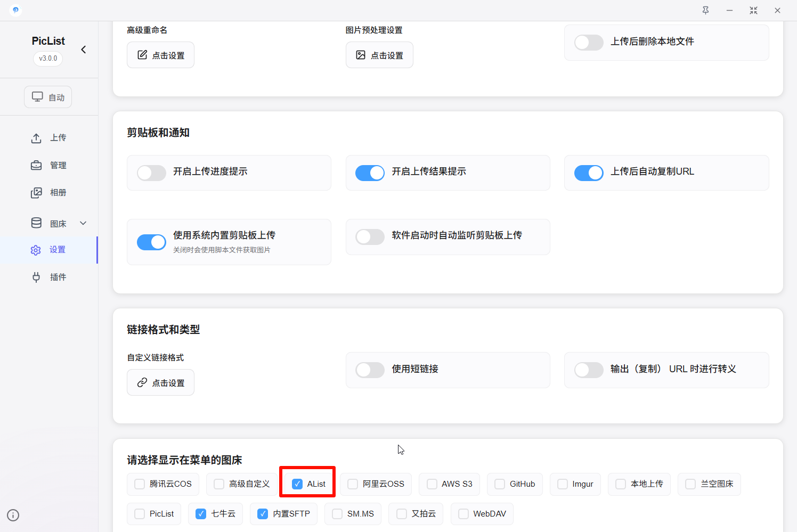Expand the image host submenu chevron
797x532 pixels.
tap(83, 223)
